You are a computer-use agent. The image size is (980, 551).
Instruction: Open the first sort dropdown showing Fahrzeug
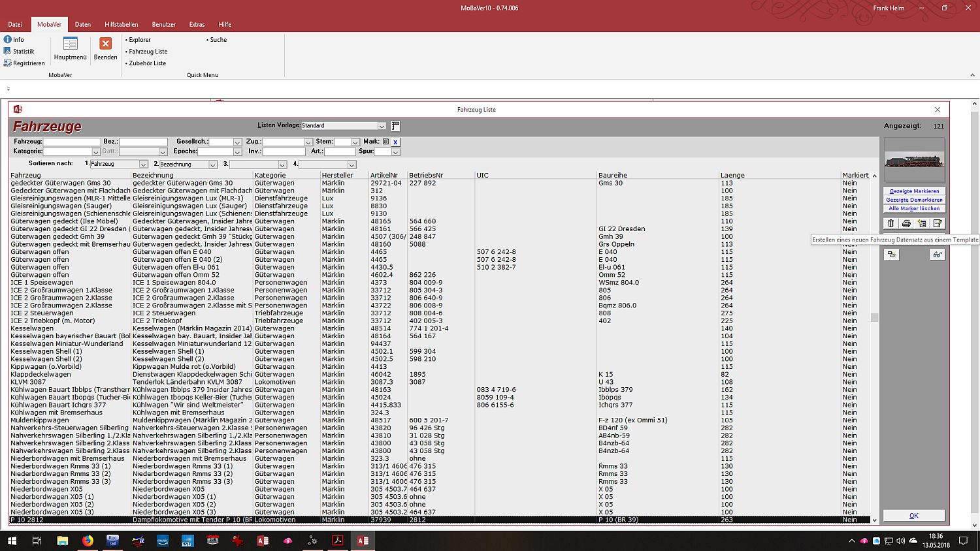pyautogui.click(x=143, y=165)
